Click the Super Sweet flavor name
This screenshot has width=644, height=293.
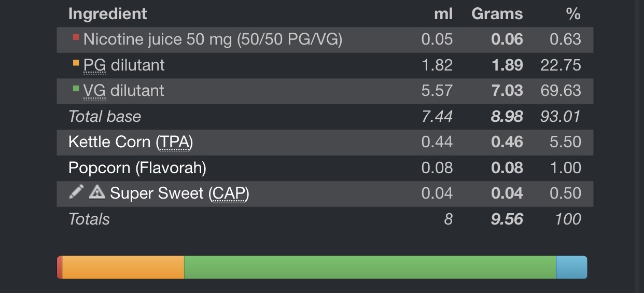click(157, 193)
